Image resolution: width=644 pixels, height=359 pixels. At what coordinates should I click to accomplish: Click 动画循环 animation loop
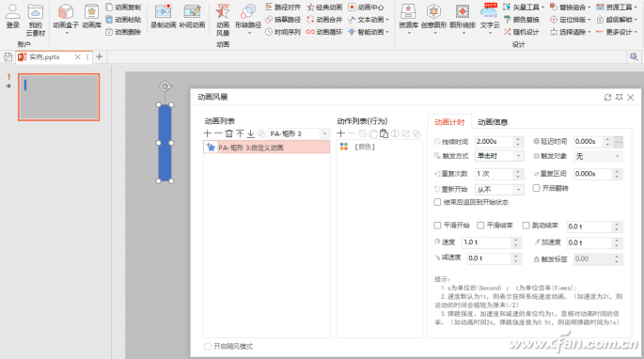[x=324, y=32]
